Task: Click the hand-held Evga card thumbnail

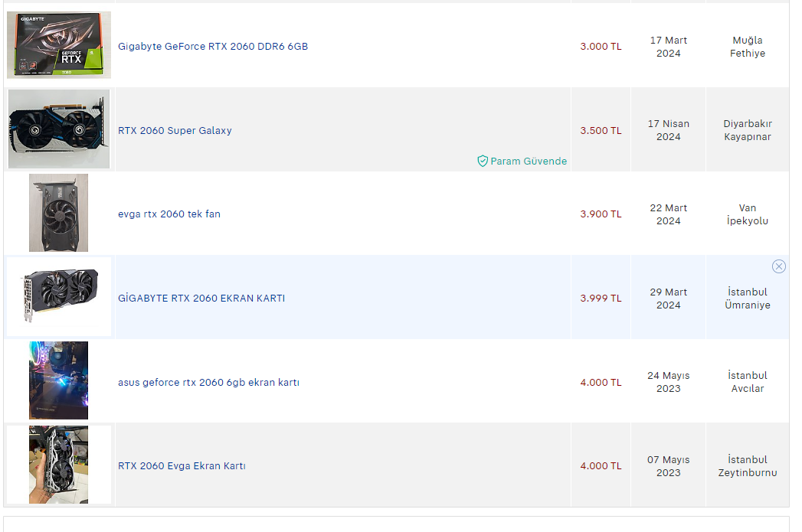Action: (x=58, y=465)
